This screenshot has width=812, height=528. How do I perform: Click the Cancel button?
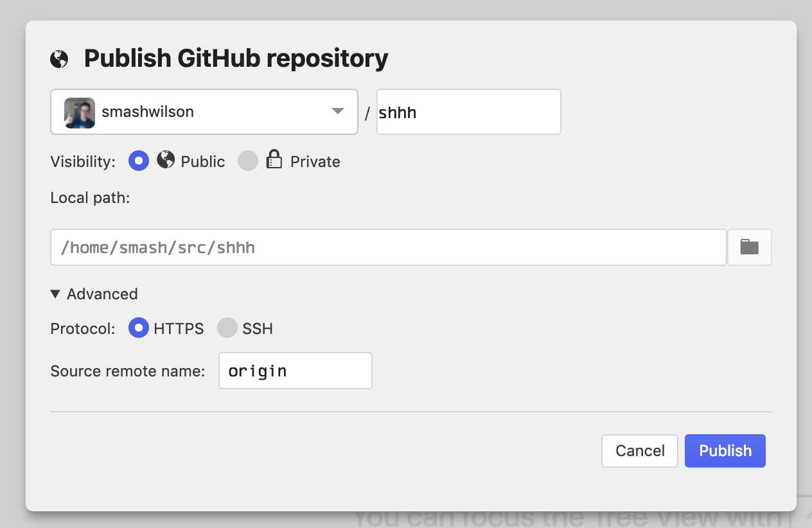pos(639,450)
